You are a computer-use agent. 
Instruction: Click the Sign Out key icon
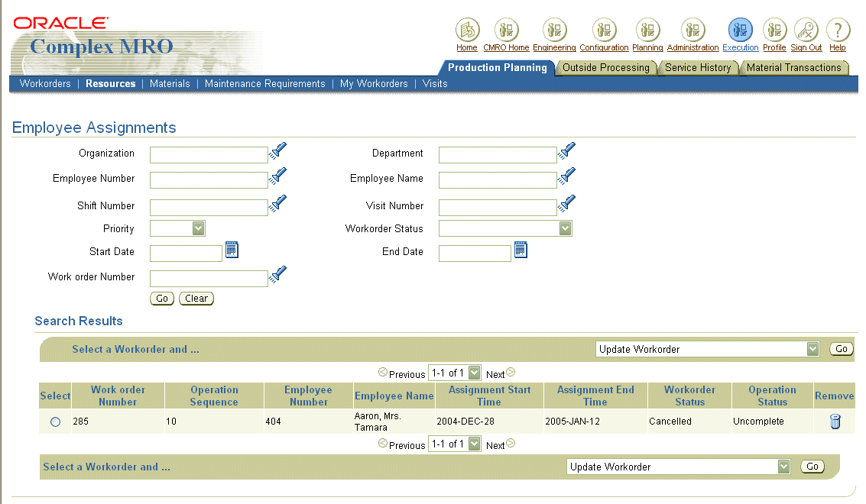click(x=806, y=30)
